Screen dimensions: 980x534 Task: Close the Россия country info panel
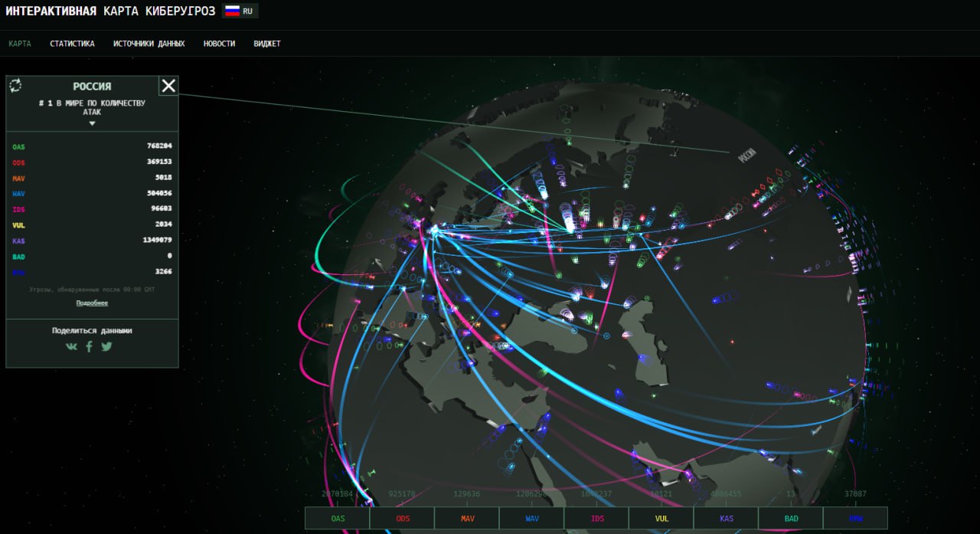(x=168, y=86)
